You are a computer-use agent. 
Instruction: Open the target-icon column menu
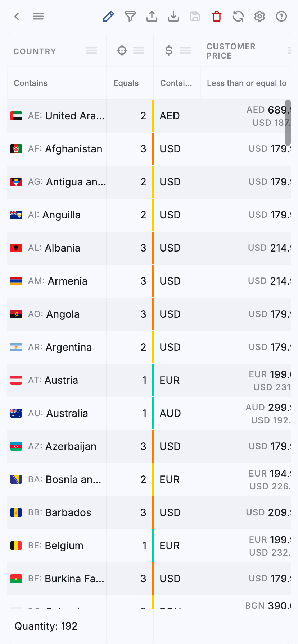139,51
